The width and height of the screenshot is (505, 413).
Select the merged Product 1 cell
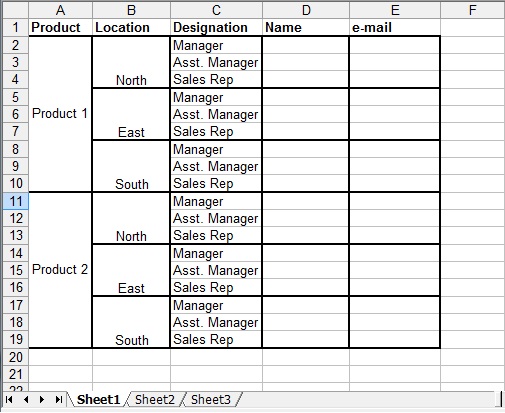60,114
